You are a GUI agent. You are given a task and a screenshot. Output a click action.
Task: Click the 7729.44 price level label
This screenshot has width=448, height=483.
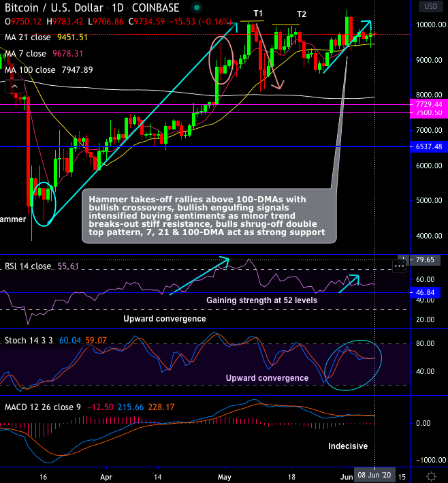pos(429,104)
